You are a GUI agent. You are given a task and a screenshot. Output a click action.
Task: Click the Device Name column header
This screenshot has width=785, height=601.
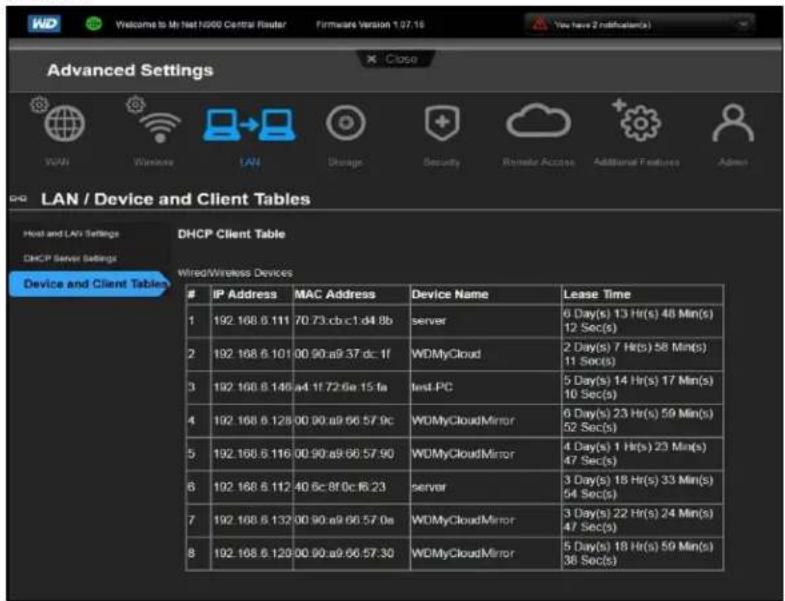(450, 294)
